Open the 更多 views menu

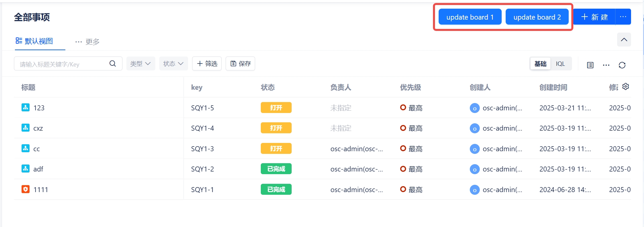[87, 42]
